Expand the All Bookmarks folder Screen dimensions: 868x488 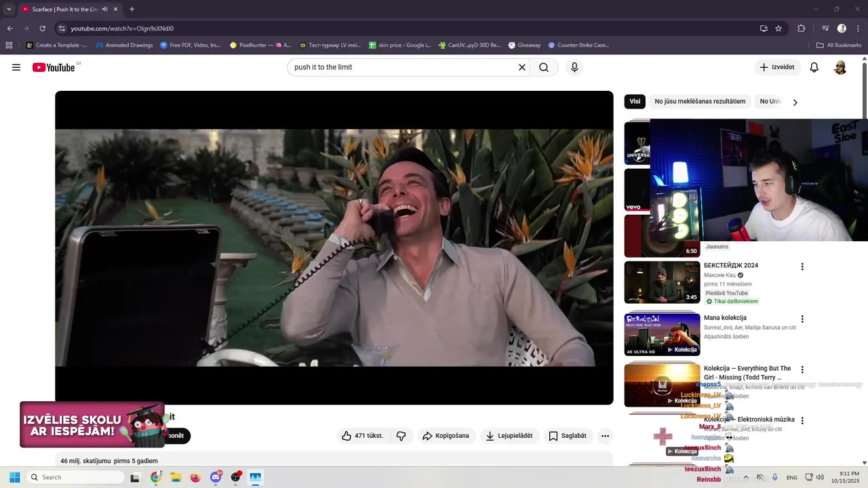(839, 45)
